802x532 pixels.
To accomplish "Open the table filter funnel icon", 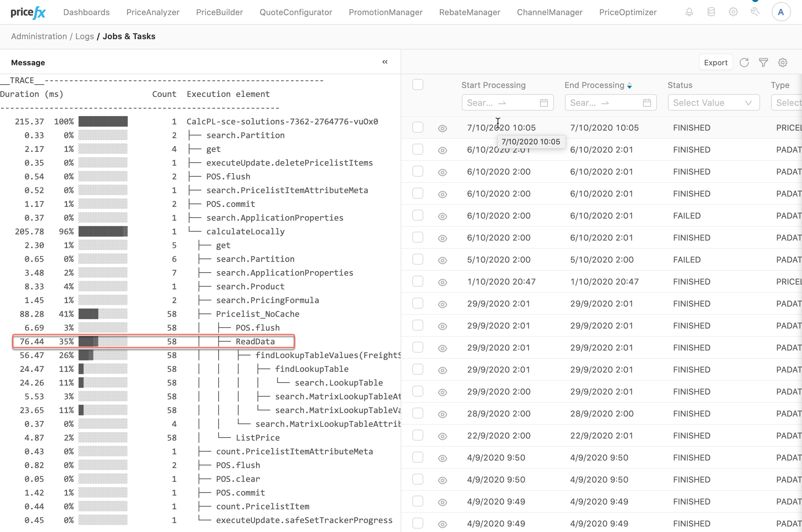I will tap(763, 63).
